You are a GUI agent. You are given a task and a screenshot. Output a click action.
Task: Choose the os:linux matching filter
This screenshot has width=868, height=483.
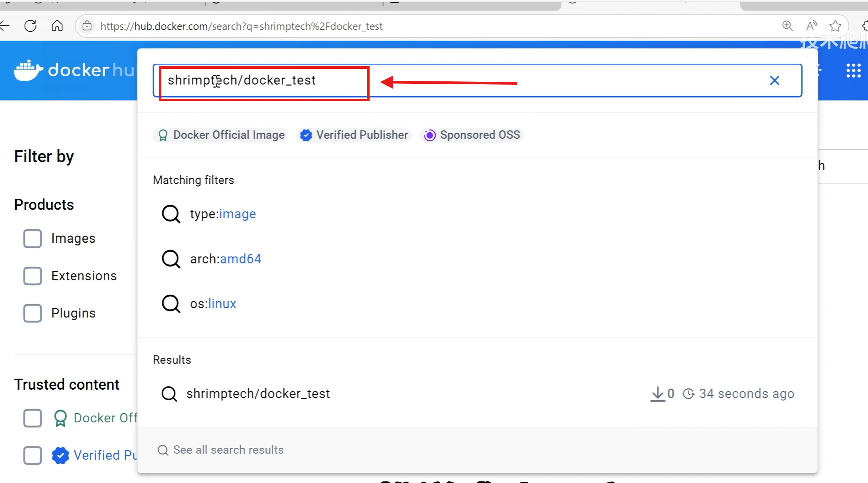[x=477, y=304]
